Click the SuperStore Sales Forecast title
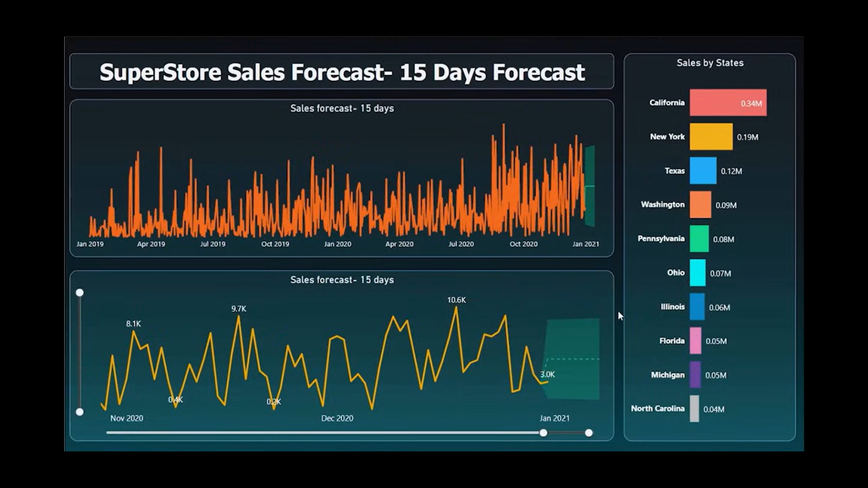This screenshot has width=868, height=488. click(x=342, y=72)
